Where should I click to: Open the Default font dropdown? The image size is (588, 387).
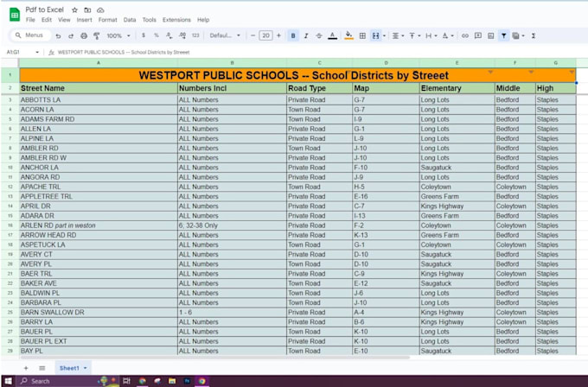[x=225, y=35]
